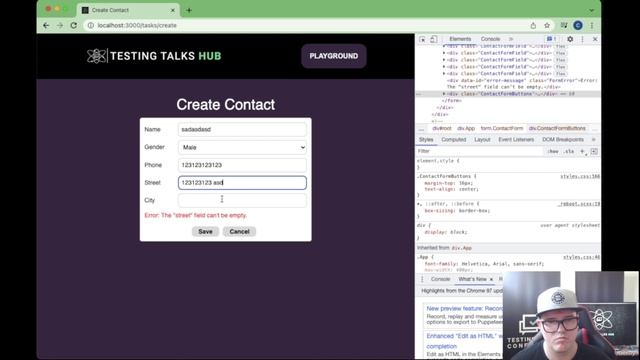Select the Styles sidebar tab
This screenshot has height=360, width=640.
[x=426, y=140]
